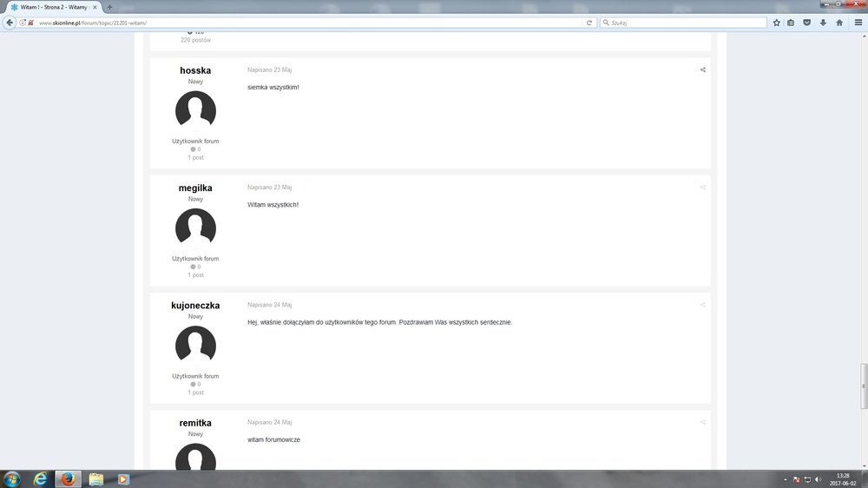Focus the skionline.pl address bar
Viewport: 868px width, 488px height.
[310, 23]
